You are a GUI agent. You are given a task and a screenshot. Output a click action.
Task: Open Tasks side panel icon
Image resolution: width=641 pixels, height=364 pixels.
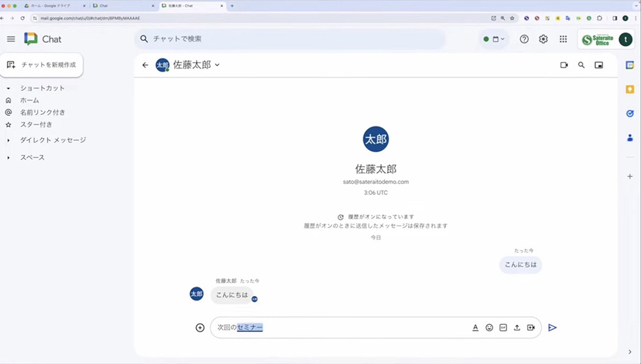[x=630, y=113]
